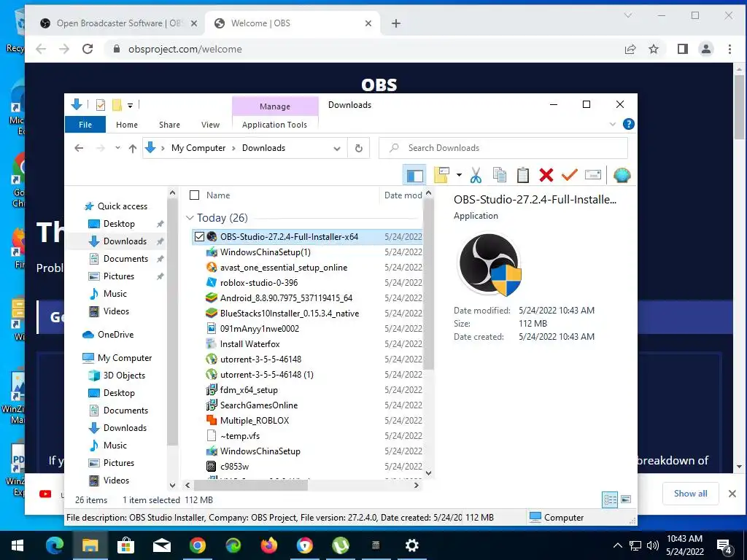Image resolution: width=747 pixels, height=560 pixels.
Task: Select fdm_x64_setup file
Action: click(249, 389)
